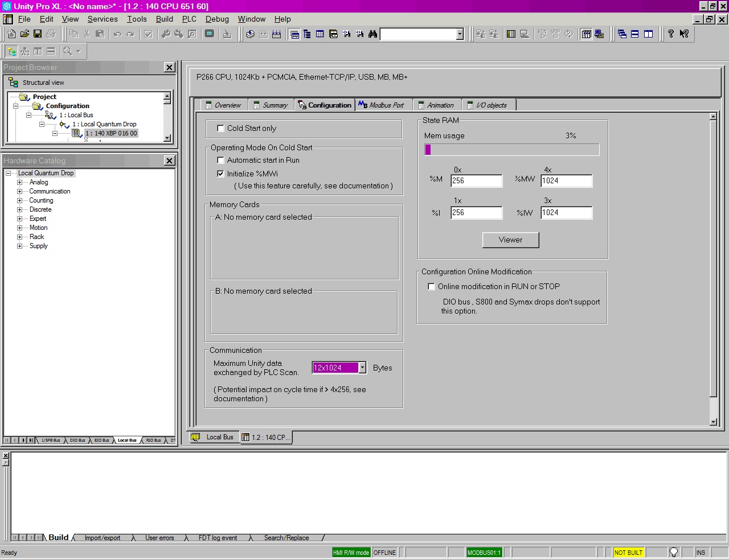Enable Online modification in RUN or STOP

(432, 287)
